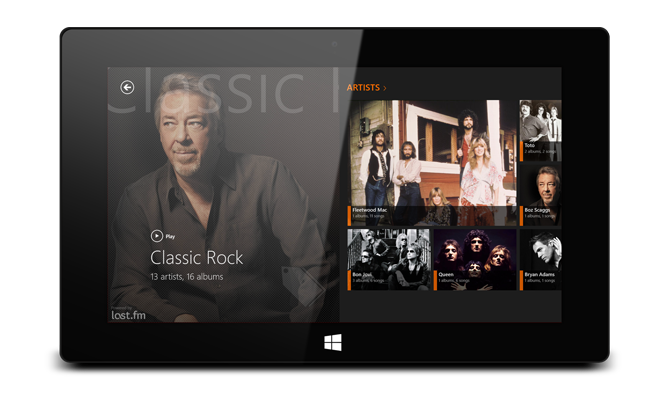Image resolution: width=667 pixels, height=404 pixels.
Task: Click the Classic Rock genre title
Action: point(197,258)
